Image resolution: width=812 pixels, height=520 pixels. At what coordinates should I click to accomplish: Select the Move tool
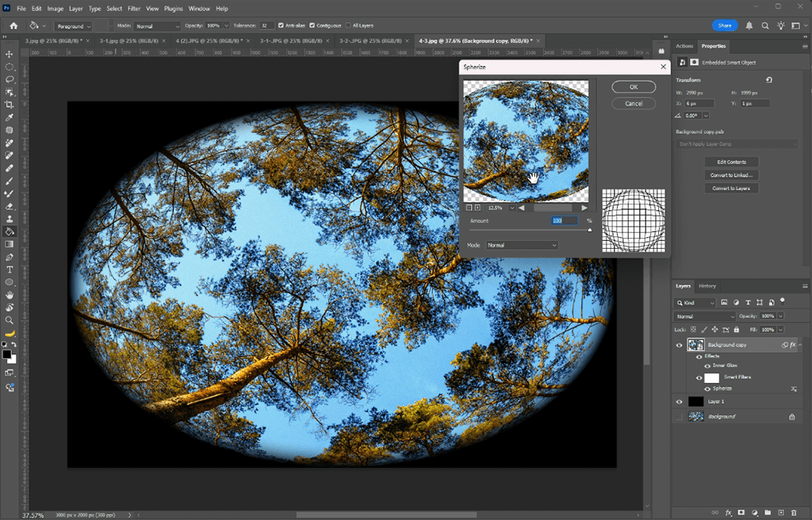point(10,54)
